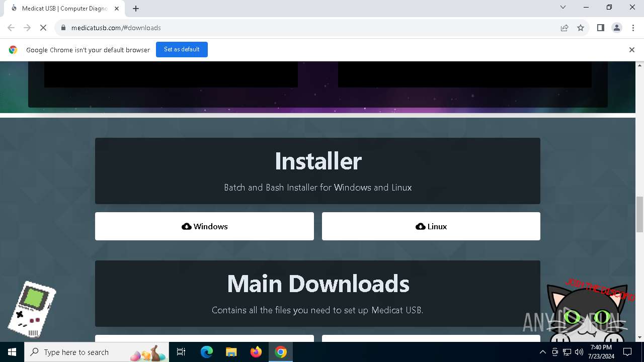Close the Medicat USB tab

tap(117, 9)
